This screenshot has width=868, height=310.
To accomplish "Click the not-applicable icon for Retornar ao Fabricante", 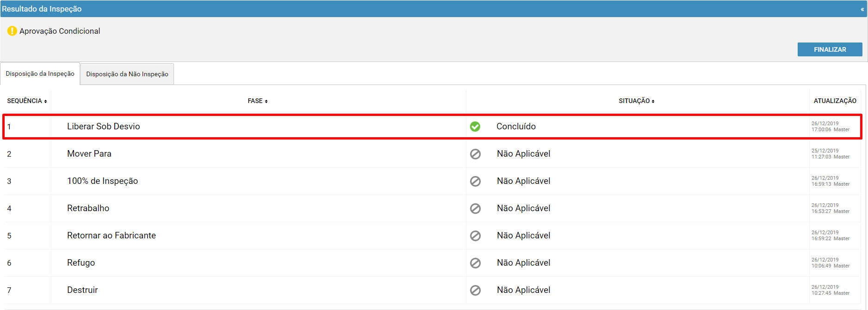I will [x=475, y=236].
